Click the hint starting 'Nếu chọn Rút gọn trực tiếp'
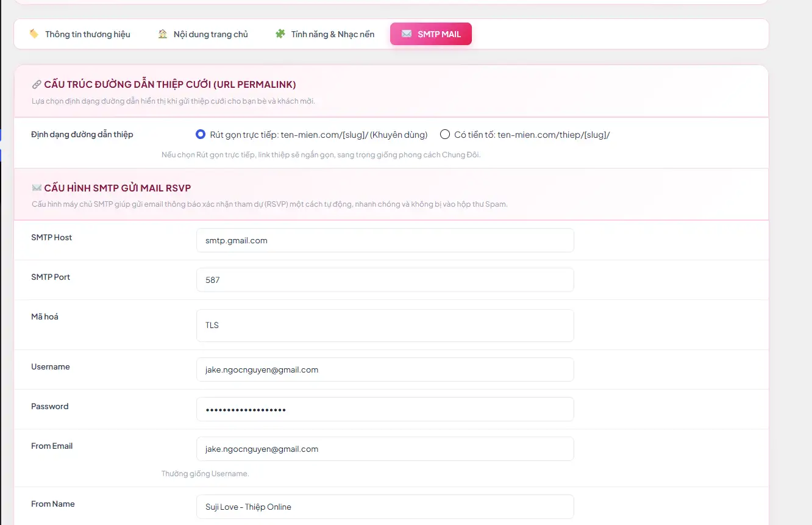 tap(321, 155)
